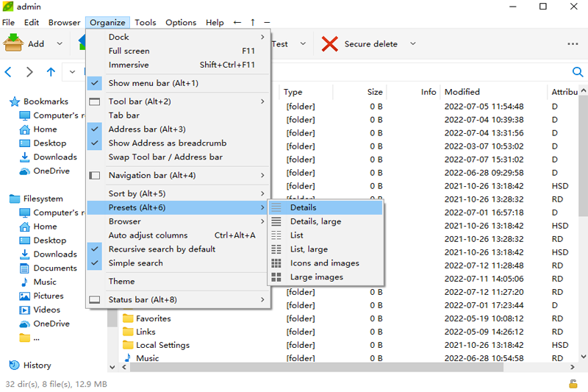Click the padlock icon in status bar
This screenshot has height=392, width=588.
click(573, 384)
